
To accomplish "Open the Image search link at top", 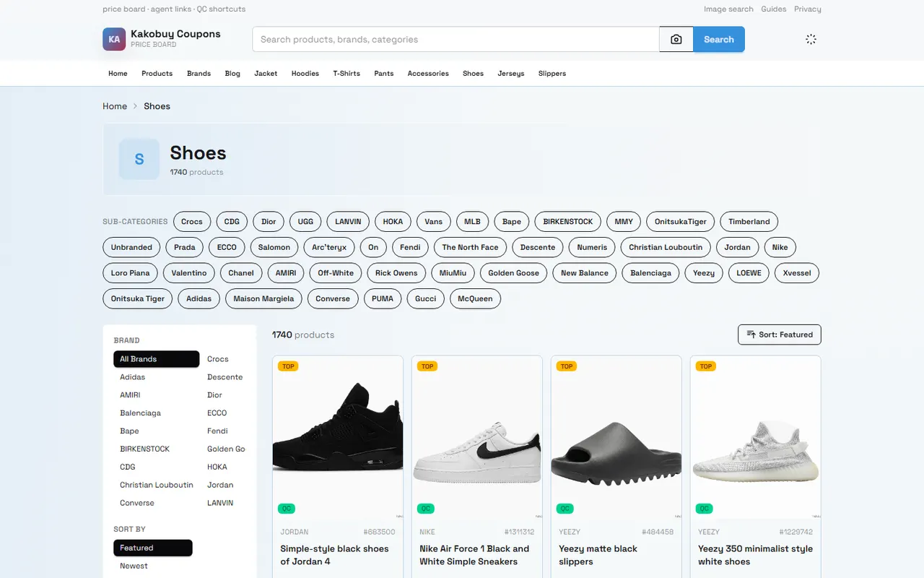I will [x=728, y=9].
